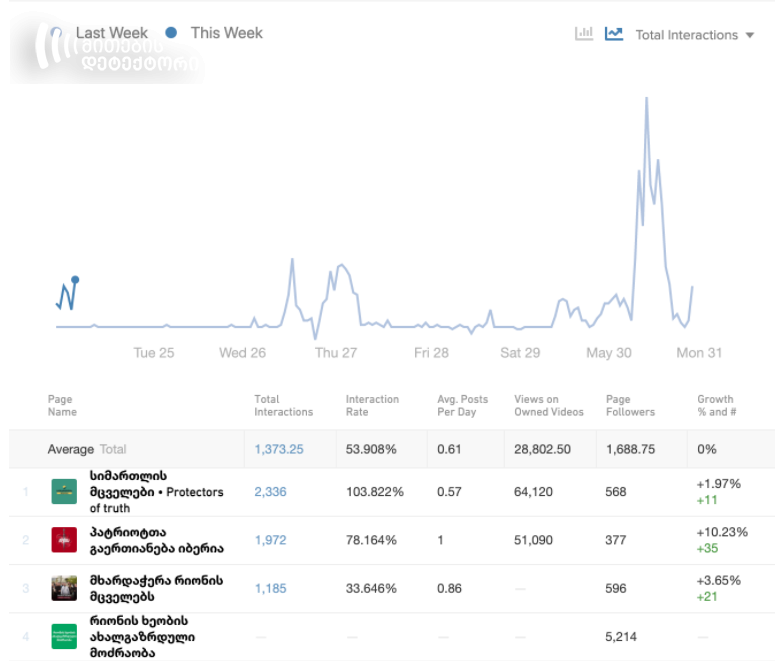
Task: Open the 2,336 total interactions link
Action: coord(270,492)
